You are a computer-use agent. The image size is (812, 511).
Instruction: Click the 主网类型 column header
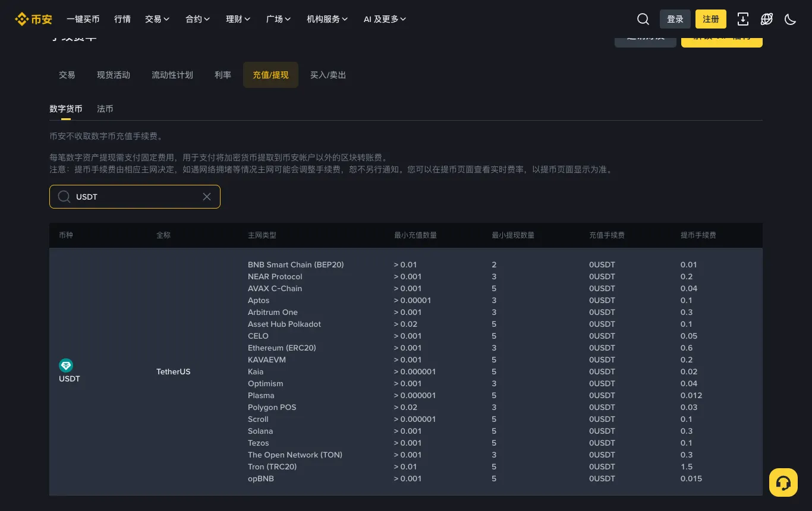coord(262,235)
